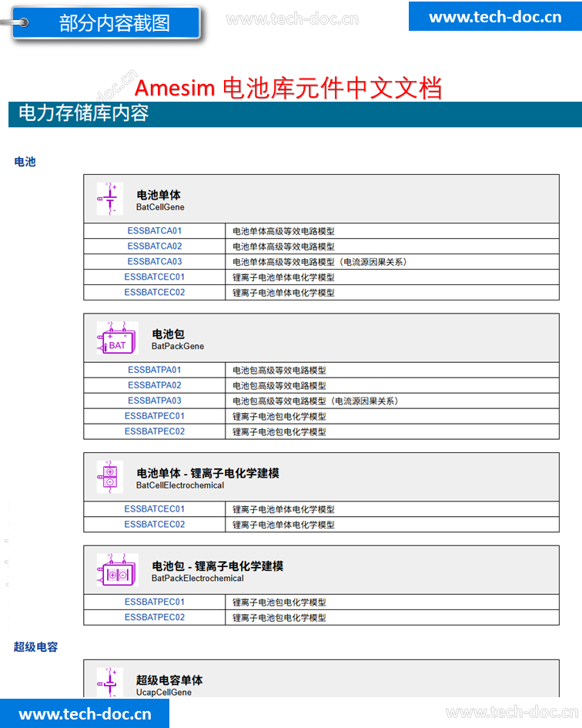The image size is (582, 728).
Task: Open the ESSBATCA01 submodel link
Action: (155, 231)
